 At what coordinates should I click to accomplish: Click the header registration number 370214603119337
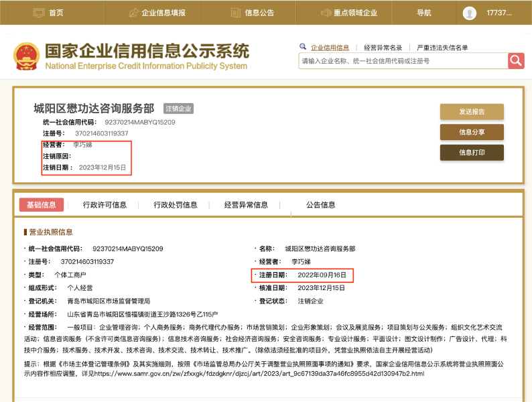tap(101, 133)
